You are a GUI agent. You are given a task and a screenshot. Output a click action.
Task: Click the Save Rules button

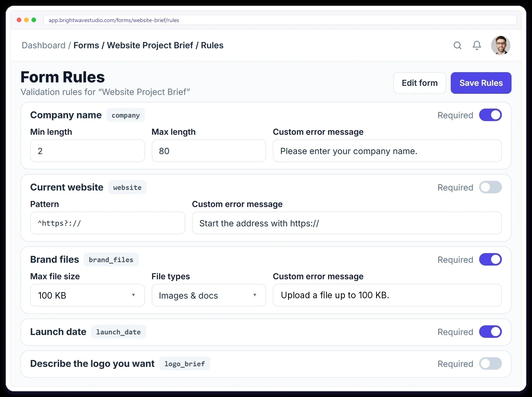point(481,83)
